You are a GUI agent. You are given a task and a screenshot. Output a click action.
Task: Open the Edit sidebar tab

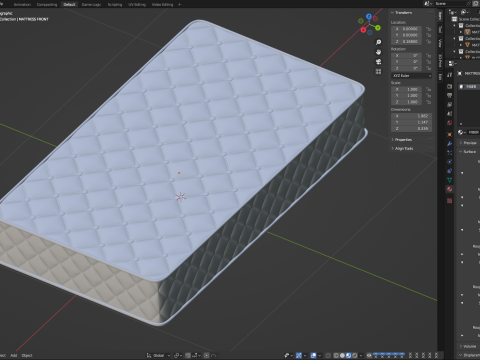tap(440, 77)
